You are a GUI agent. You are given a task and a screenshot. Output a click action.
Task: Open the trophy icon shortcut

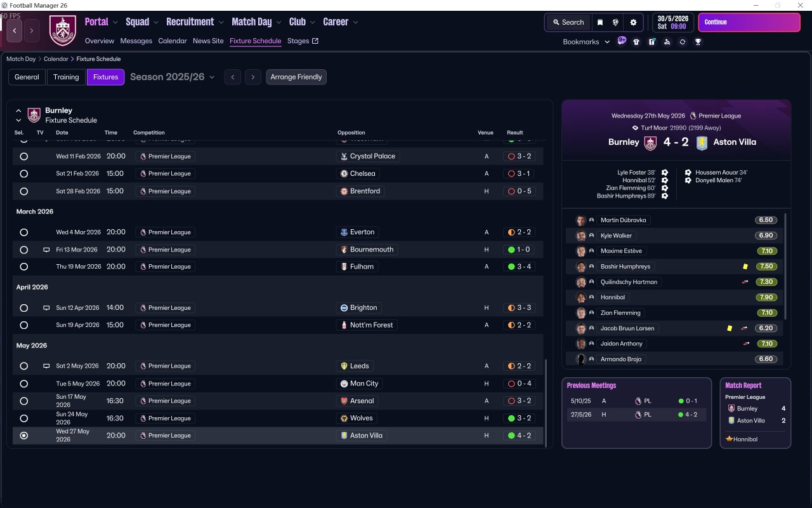click(x=698, y=42)
